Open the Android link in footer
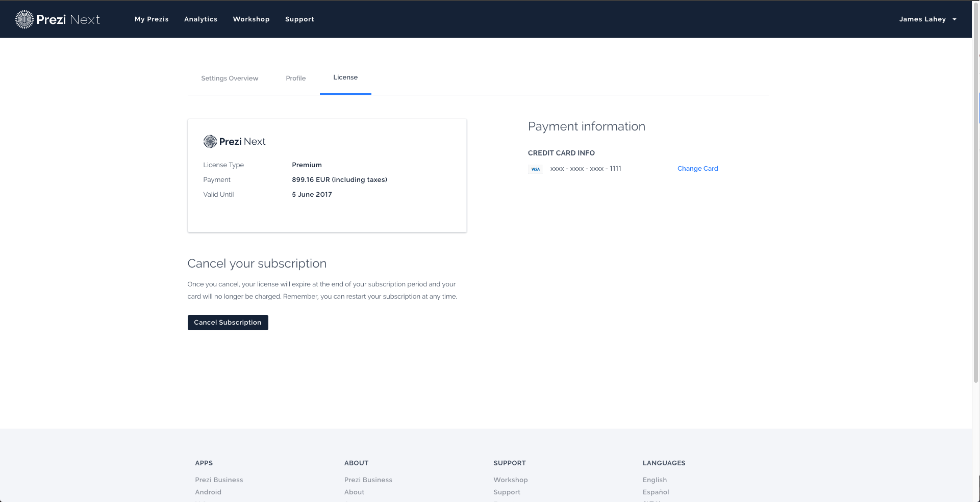This screenshot has height=502, width=980. [208, 492]
